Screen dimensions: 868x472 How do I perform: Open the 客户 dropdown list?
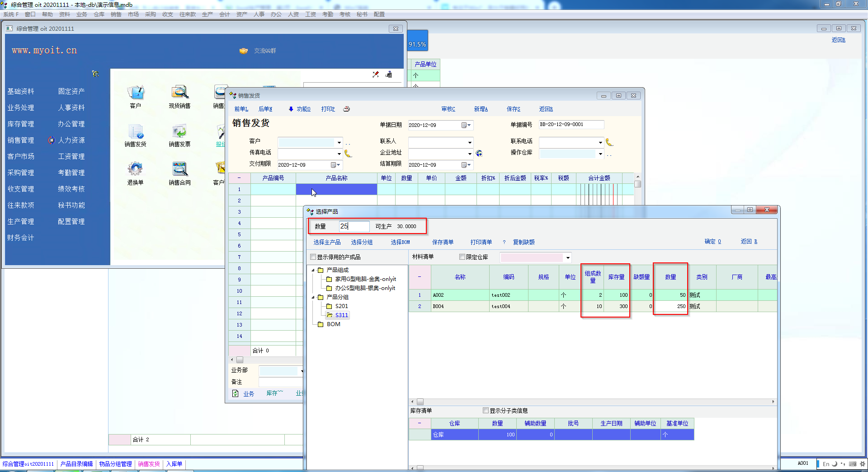point(339,142)
